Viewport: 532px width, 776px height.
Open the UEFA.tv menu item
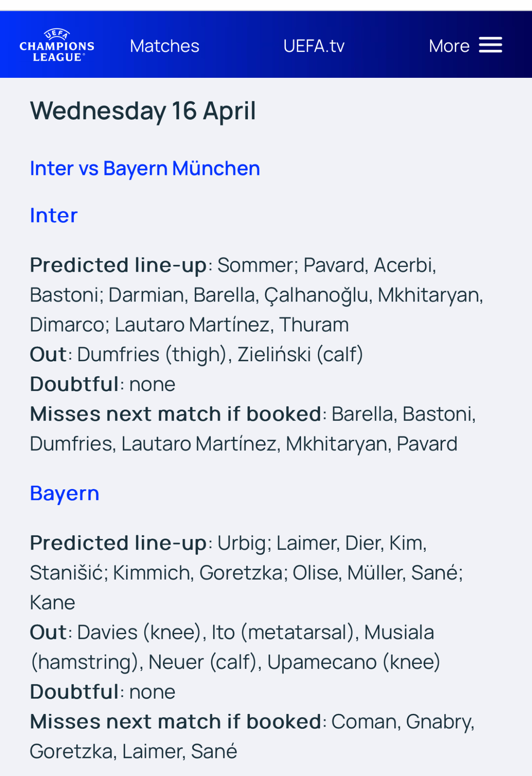point(314,46)
